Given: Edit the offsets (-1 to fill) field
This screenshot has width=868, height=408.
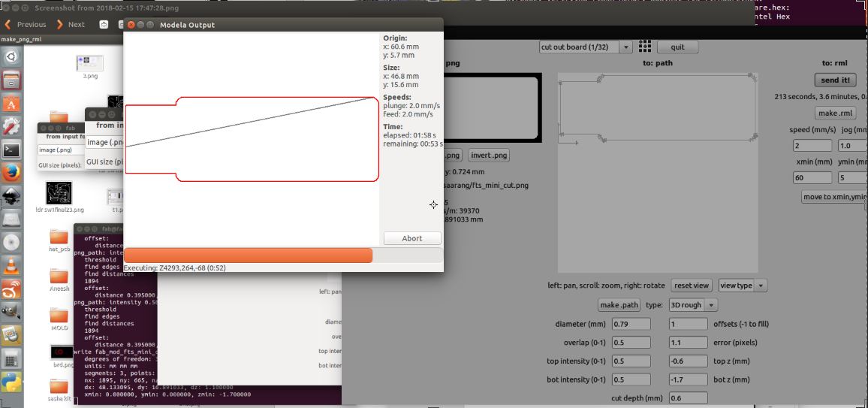Looking at the screenshot, I should [x=688, y=324].
